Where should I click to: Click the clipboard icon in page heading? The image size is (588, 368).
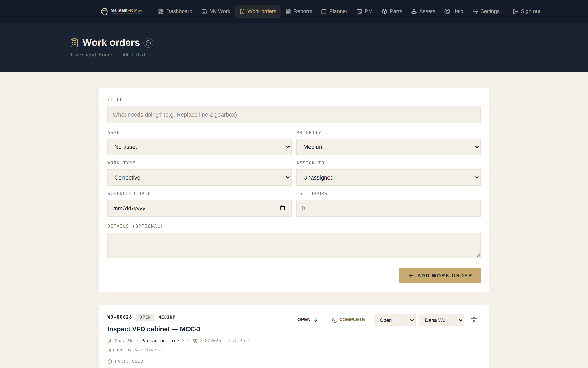74,43
